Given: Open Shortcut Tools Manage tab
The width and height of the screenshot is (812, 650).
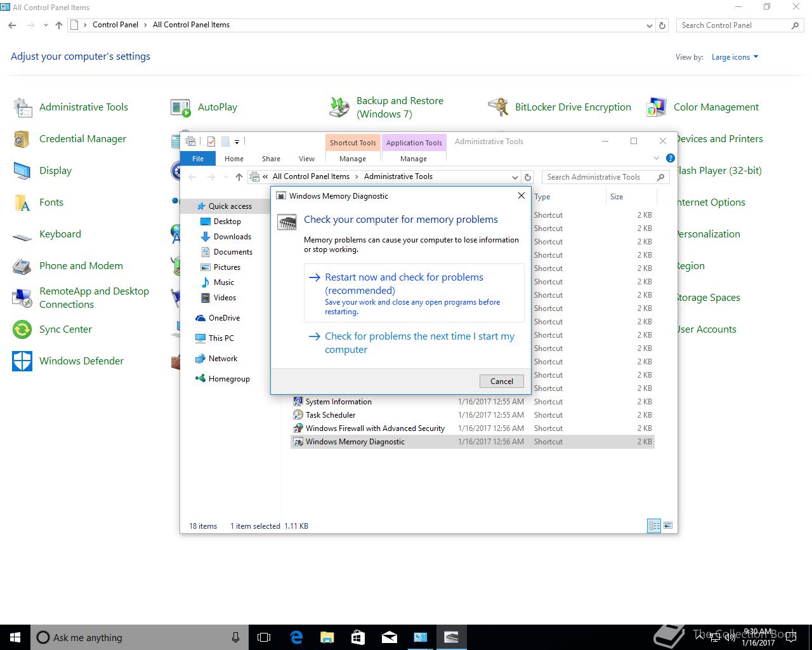Looking at the screenshot, I should [353, 159].
